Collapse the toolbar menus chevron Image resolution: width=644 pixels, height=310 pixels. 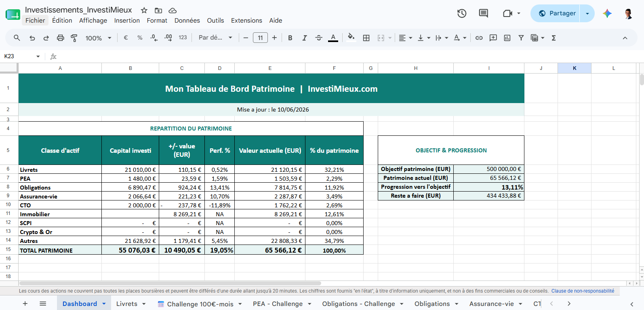[625, 38]
